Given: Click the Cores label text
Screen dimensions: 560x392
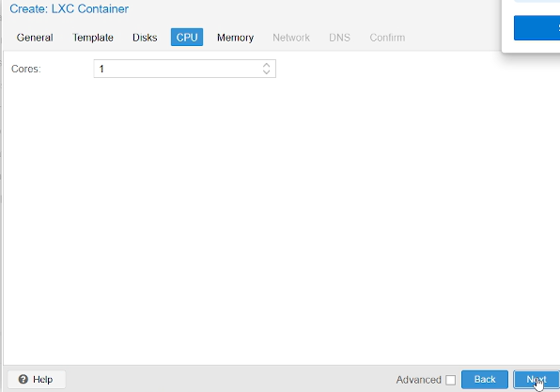Looking at the screenshot, I should tap(26, 69).
